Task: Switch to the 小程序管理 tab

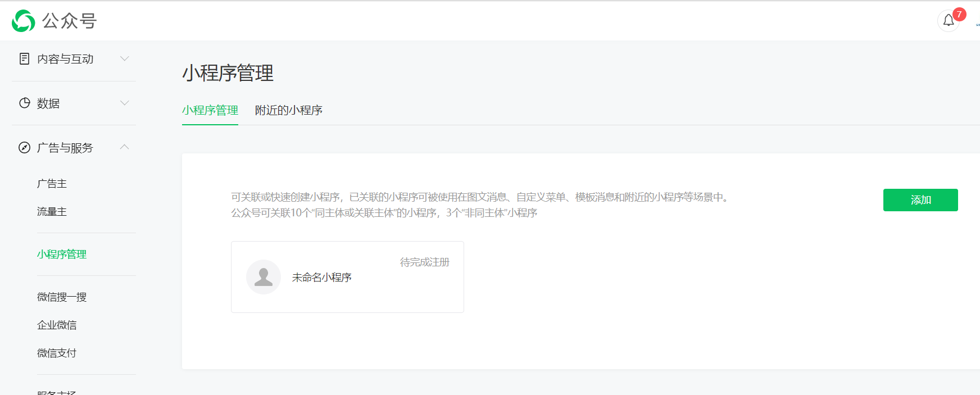Action: pyautogui.click(x=210, y=110)
